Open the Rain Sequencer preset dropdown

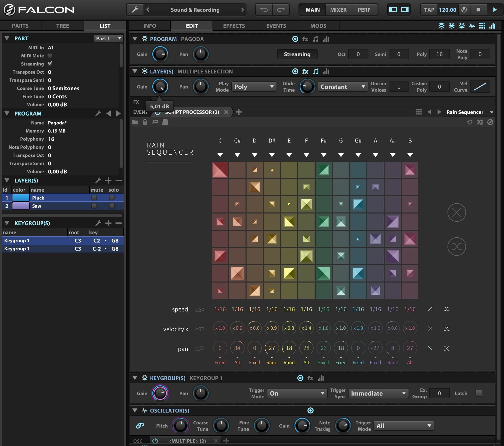470,112
